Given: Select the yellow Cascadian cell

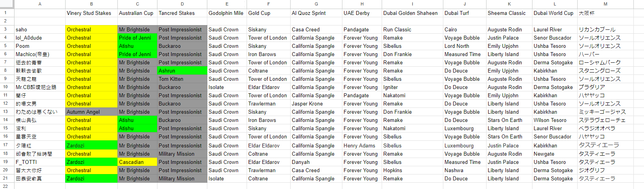Looking at the screenshot, I should (x=137, y=162).
